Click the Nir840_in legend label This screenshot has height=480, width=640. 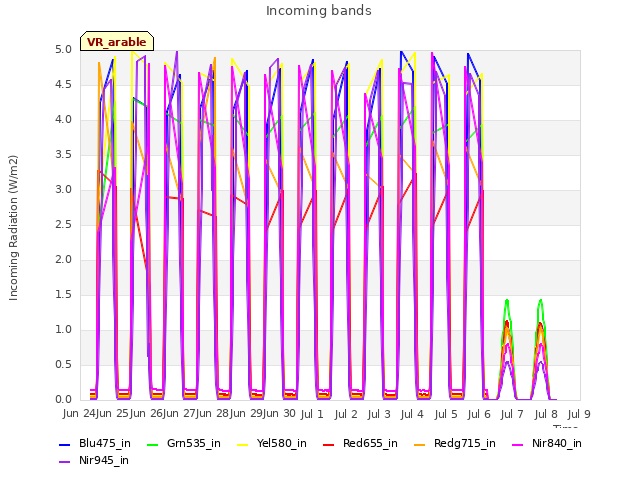tap(557, 443)
